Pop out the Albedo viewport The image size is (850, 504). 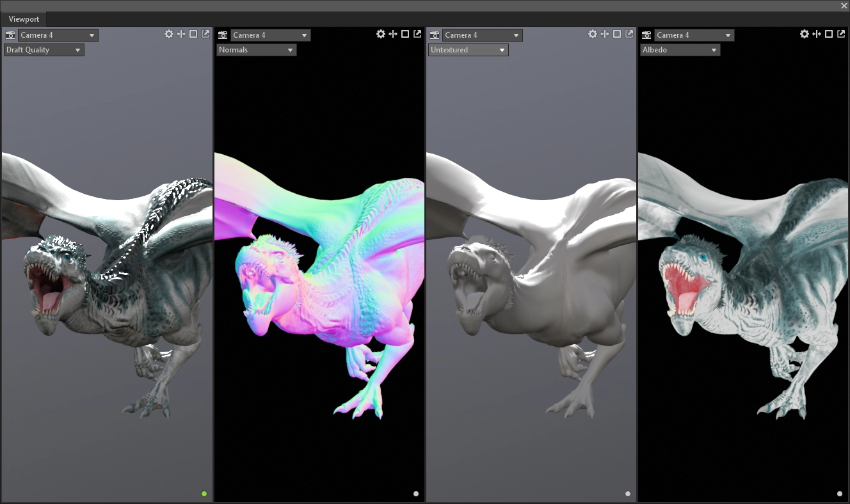click(841, 35)
